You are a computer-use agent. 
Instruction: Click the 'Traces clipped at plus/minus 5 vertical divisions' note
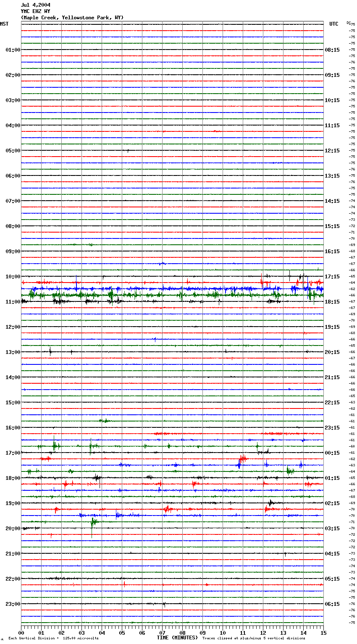tap(254, 639)
